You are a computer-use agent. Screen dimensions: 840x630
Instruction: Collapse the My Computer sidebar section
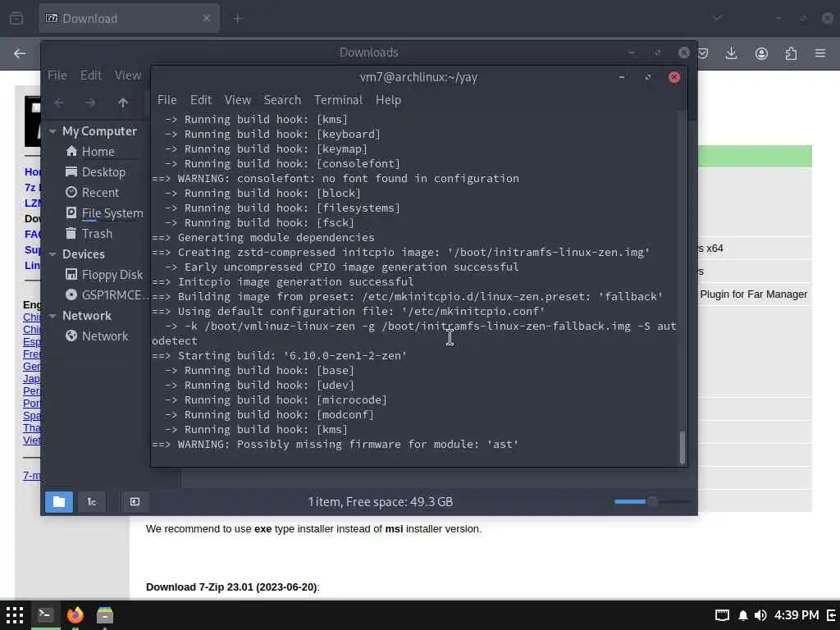[x=52, y=131]
